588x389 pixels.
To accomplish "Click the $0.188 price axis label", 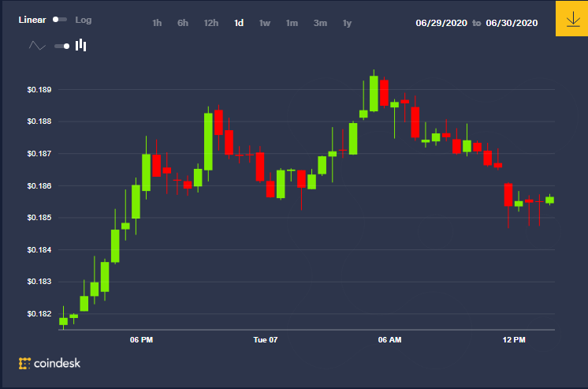I will [39, 122].
